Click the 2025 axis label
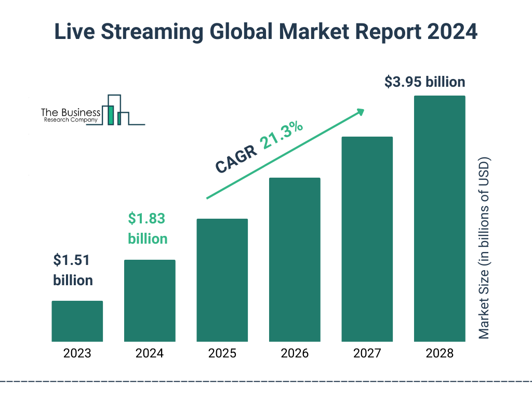The width and height of the screenshot is (532, 399). [222, 353]
